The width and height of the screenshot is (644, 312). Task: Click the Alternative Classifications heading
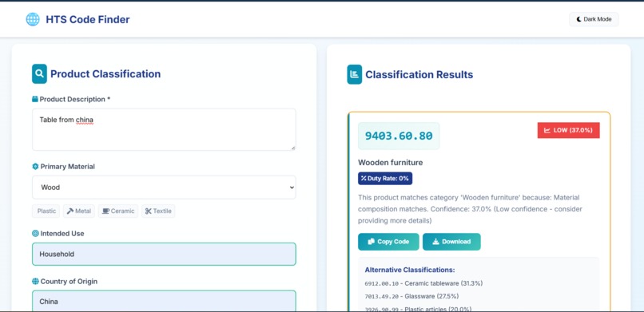coord(409,270)
